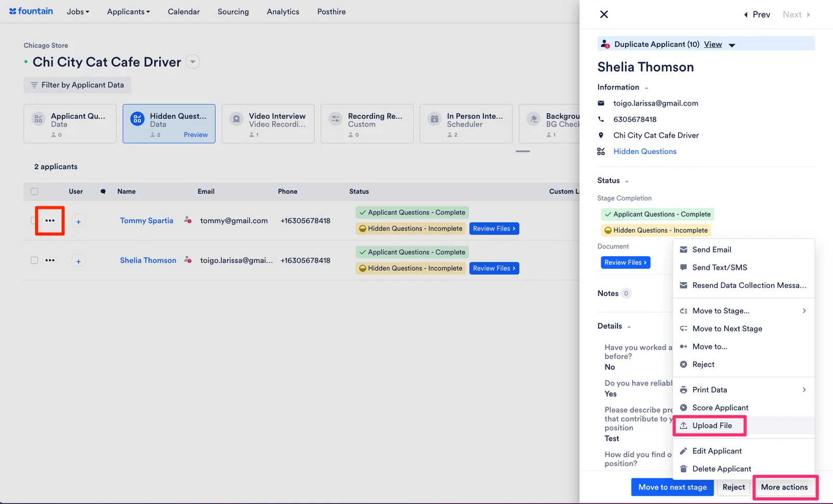Click the Video Interview stage icon
This screenshot has width=833, height=504.
[x=236, y=119]
